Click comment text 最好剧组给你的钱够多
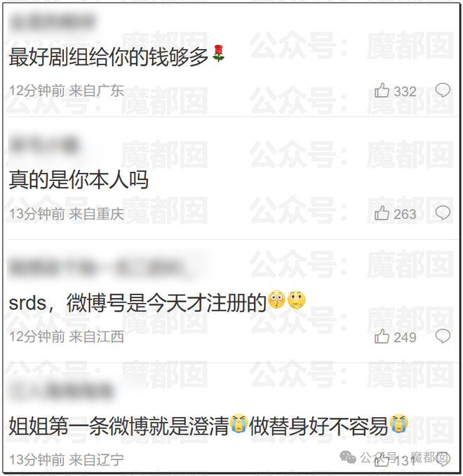 point(109,57)
